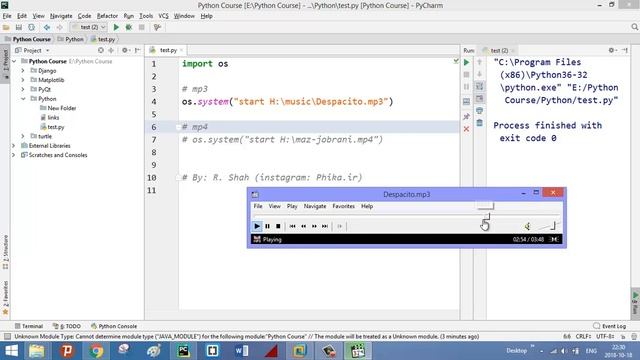Screen dimensions: 640x360
Task: Run test (2) with the main toolbar green arrow
Action: pyautogui.click(x=116, y=27)
